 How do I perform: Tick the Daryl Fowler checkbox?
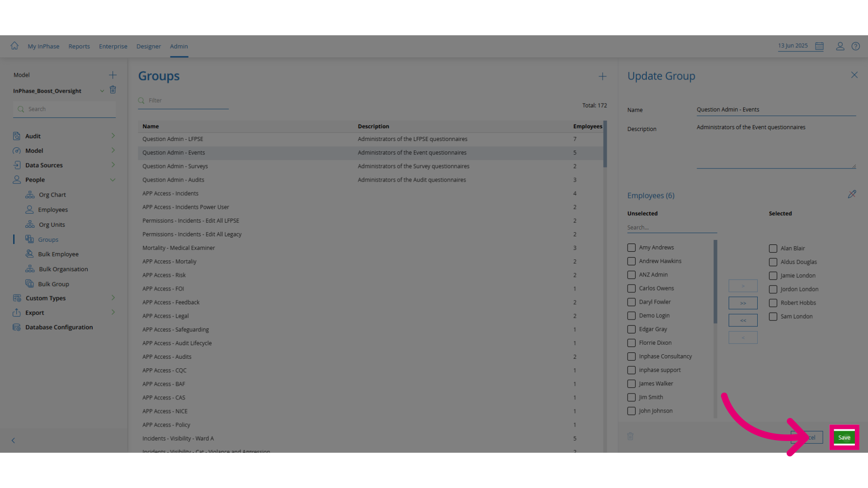tap(632, 302)
